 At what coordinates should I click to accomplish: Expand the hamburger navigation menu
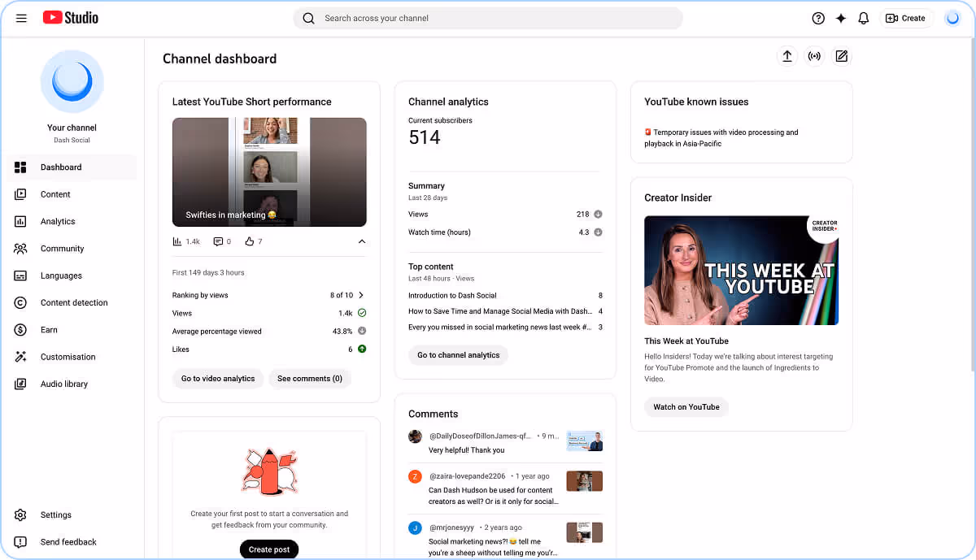[x=21, y=17]
